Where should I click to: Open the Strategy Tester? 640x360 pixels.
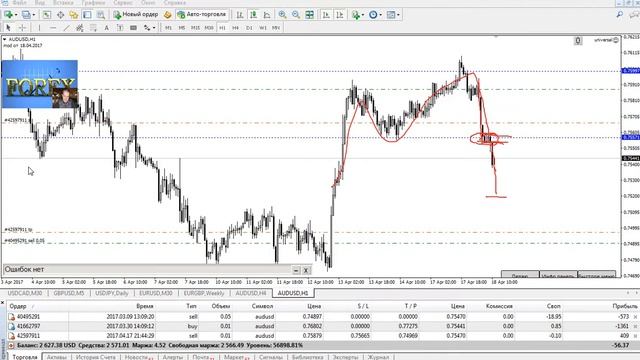coord(100,15)
